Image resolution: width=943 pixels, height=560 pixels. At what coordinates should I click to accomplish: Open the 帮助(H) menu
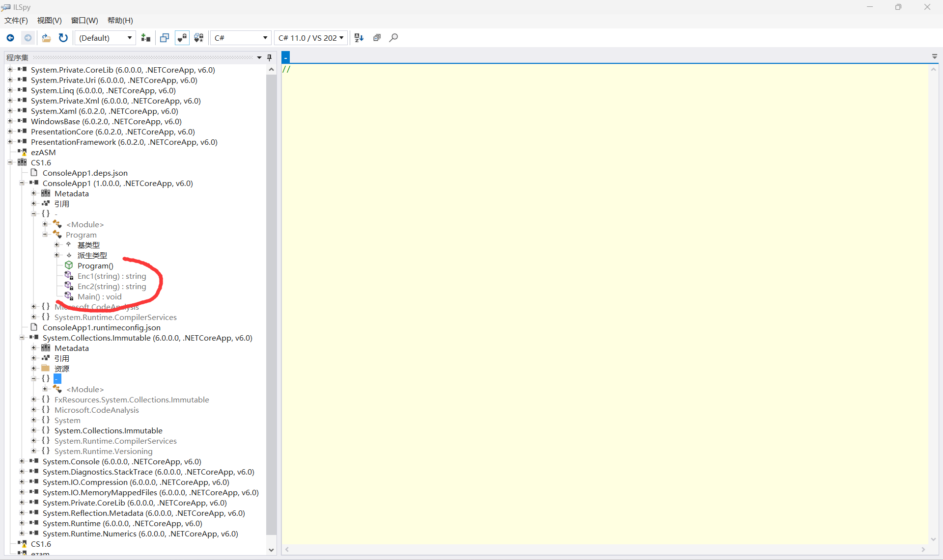(x=120, y=20)
